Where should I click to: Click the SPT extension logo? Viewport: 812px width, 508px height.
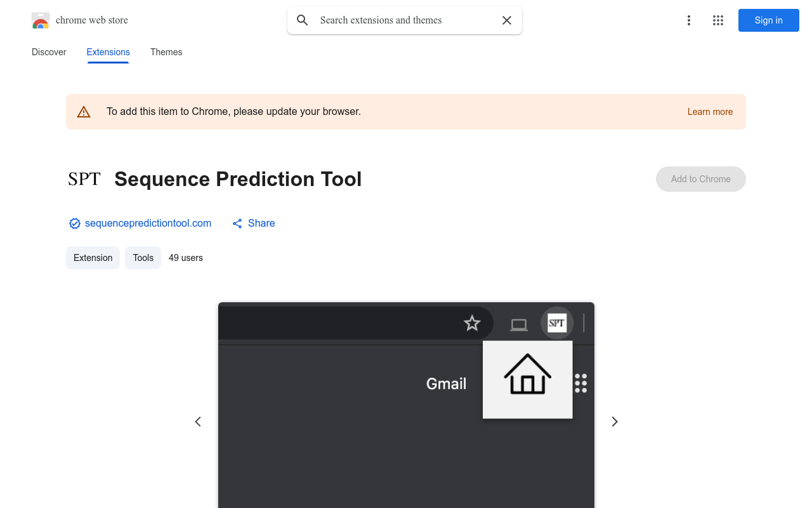click(84, 179)
